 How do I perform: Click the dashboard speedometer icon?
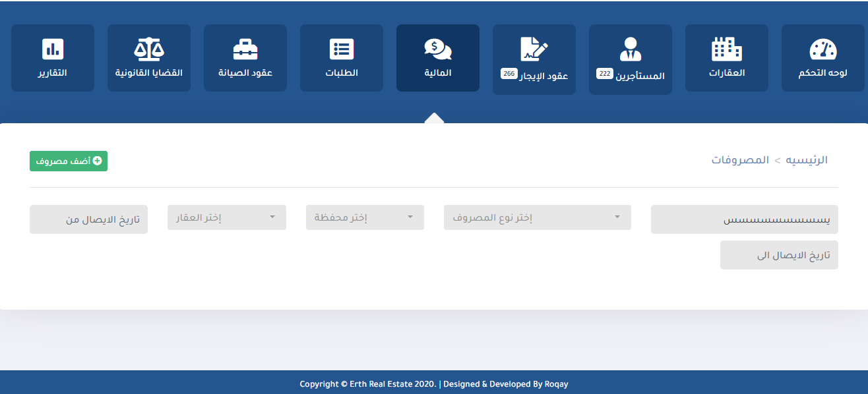[822, 49]
